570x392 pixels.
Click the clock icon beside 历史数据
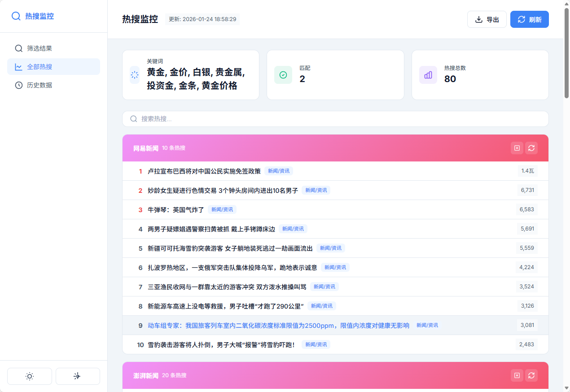[18, 85]
